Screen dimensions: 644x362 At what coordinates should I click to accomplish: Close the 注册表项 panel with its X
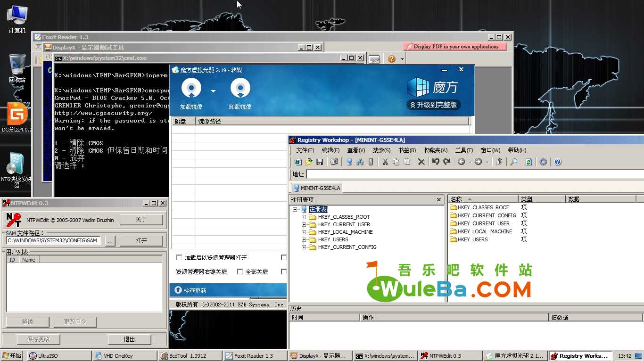click(x=439, y=200)
